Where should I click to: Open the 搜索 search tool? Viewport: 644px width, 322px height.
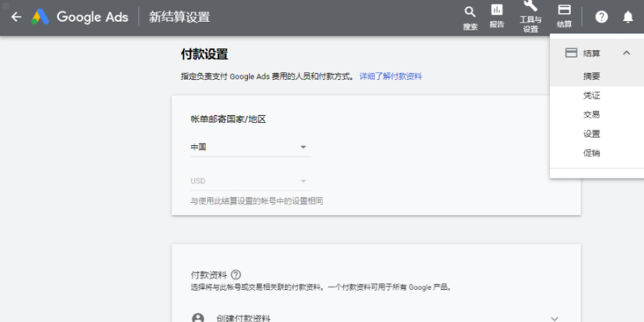[470, 19]
